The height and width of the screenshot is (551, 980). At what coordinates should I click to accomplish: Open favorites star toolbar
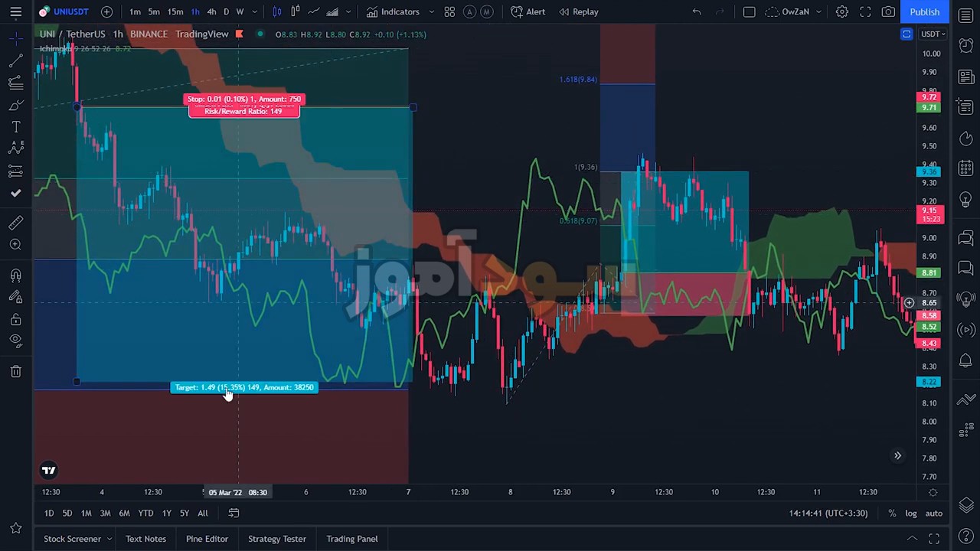click(15, 528)
